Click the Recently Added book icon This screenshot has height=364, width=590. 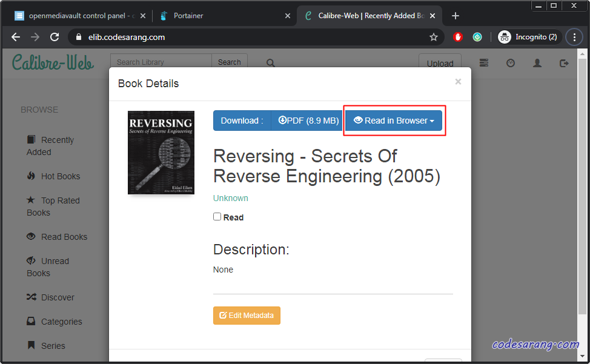31,139
